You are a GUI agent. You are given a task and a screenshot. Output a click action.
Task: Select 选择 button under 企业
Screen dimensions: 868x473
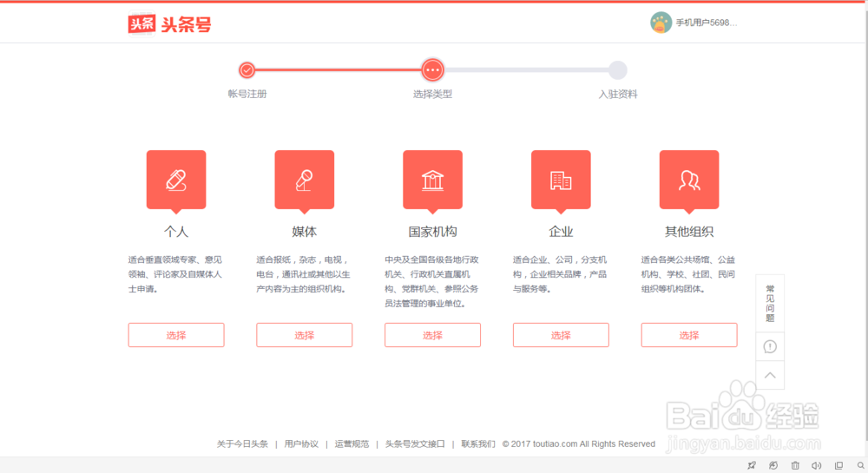(561, 335)
